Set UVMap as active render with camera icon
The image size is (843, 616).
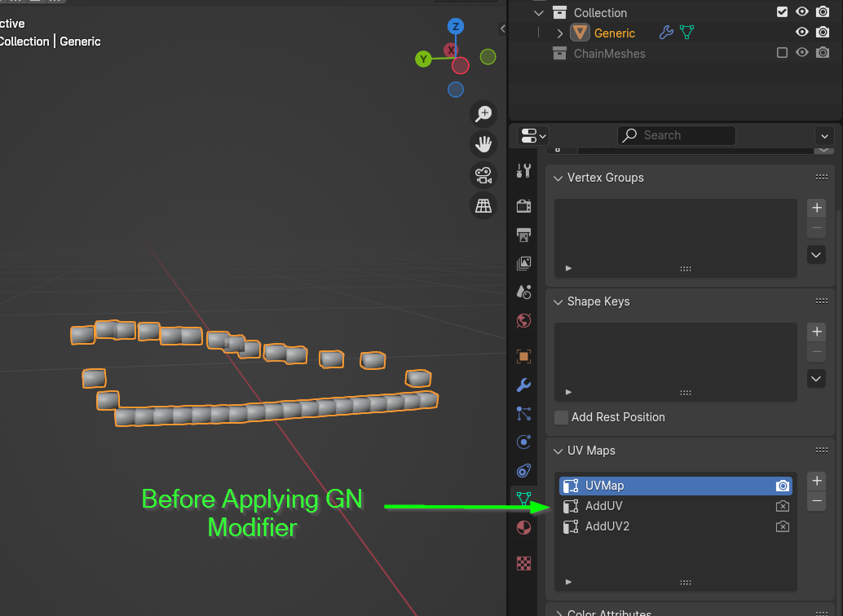pyautogui.click(x=782, y=486)
